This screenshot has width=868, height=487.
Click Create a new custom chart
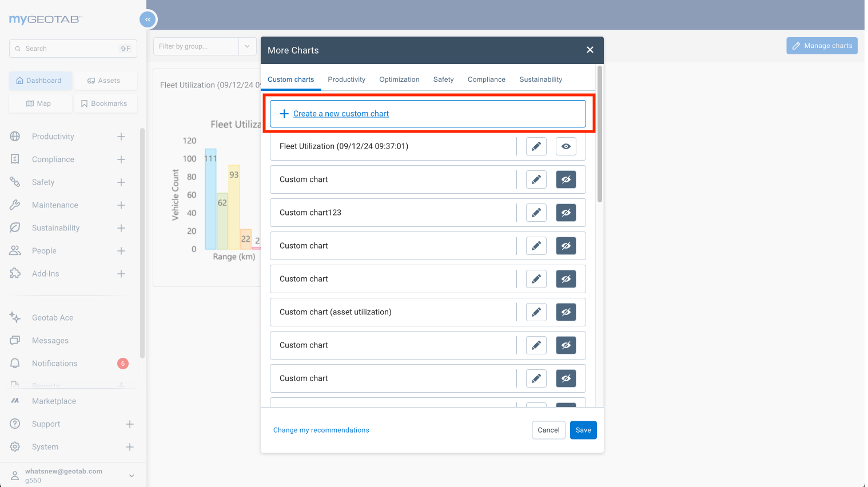(x=427, y=113)
